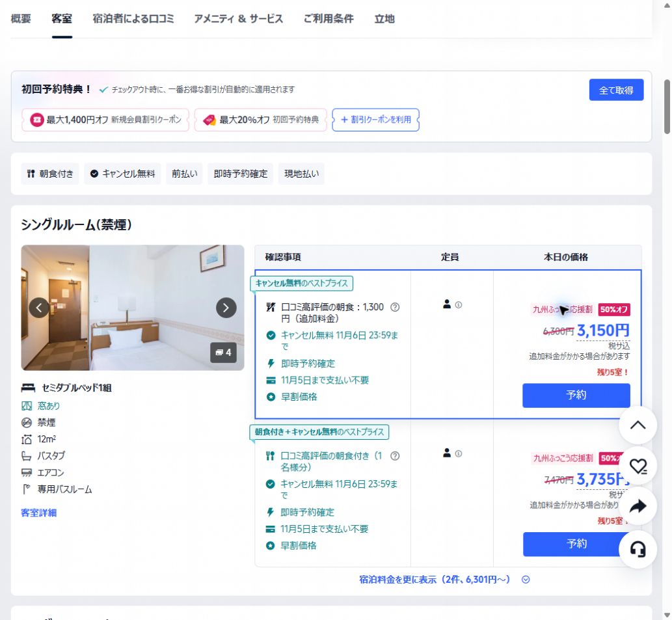Expand 宿泊料金を更に表示 (2件、6,301円～)
The width and height of the screenshot is (672, 620).
[444, 580]
